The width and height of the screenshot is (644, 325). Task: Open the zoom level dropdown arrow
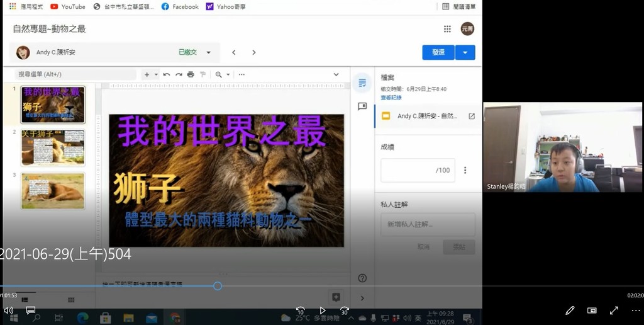pyautogui.click(x=228, y=74)
